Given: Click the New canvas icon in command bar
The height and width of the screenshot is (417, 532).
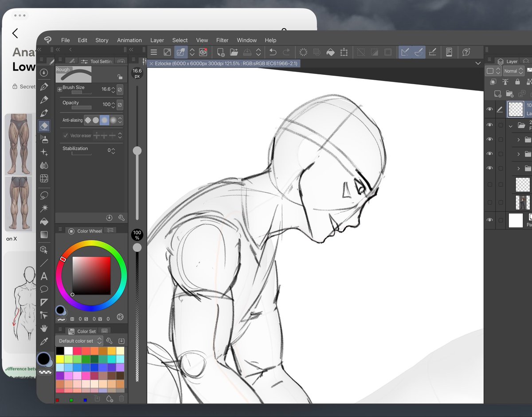Looking at the screenshot, I should (x=220, y=52).
